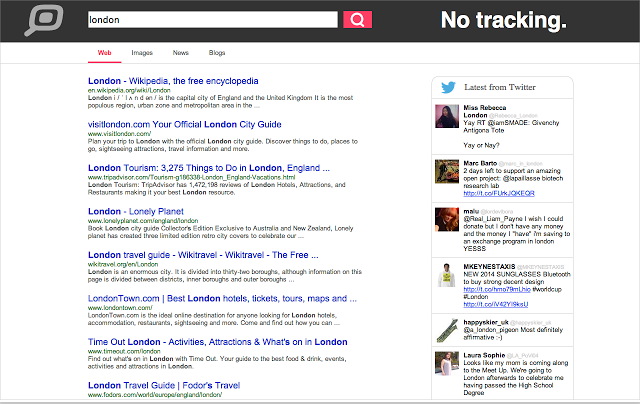Open London Tourism TripAdvisor result
This screenshot has width=640, height=404.
[x=209, y=168]
